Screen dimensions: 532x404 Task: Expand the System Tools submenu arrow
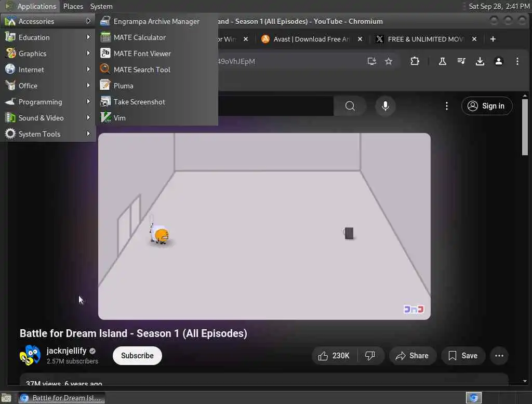88,133
